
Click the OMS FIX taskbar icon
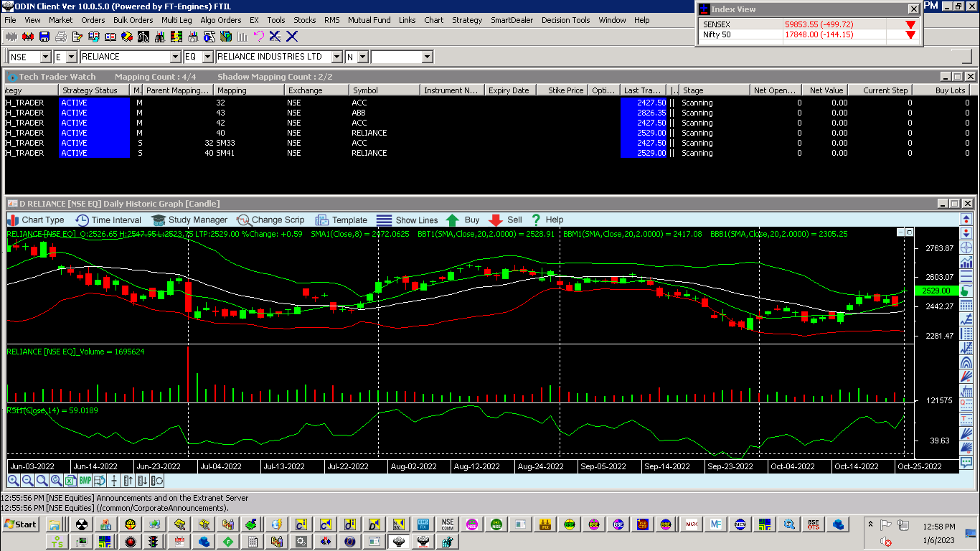[423, 524]
